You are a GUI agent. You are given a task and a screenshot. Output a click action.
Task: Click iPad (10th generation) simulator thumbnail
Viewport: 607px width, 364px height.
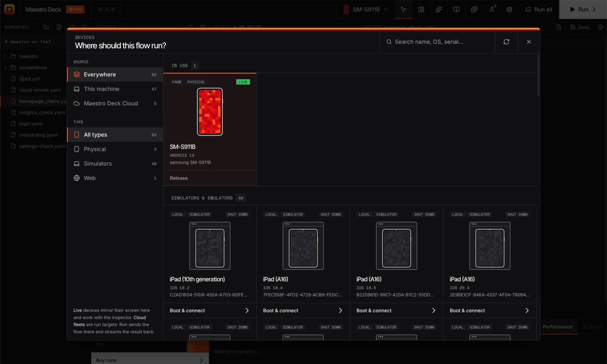(210, 246)
